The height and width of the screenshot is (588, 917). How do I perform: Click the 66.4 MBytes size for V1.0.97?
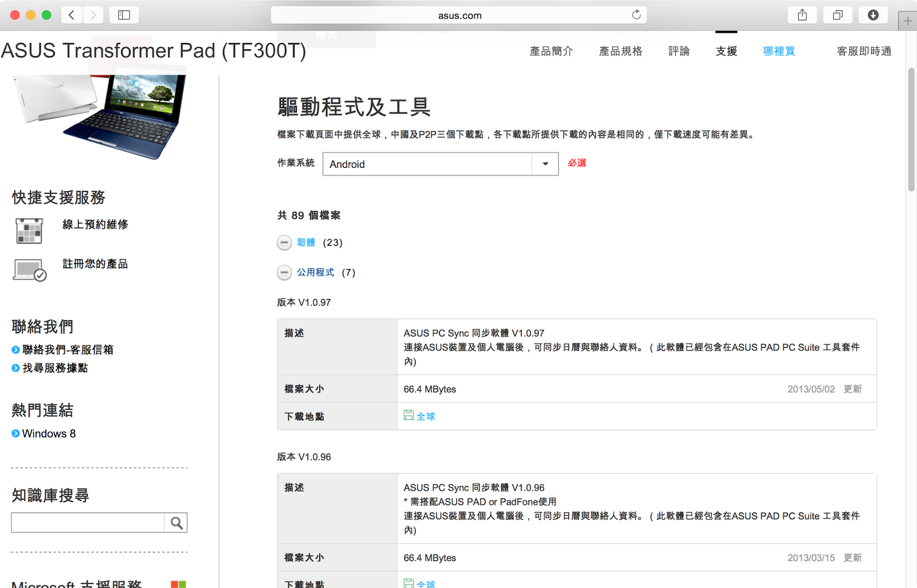pyautogui.click(x=430, y=389)
